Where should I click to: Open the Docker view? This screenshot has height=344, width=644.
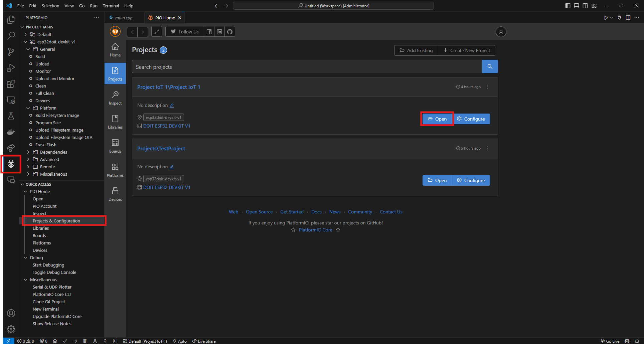11,132
